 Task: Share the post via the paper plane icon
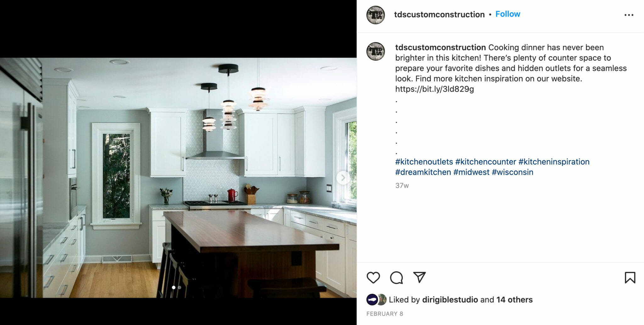(419, 277)
